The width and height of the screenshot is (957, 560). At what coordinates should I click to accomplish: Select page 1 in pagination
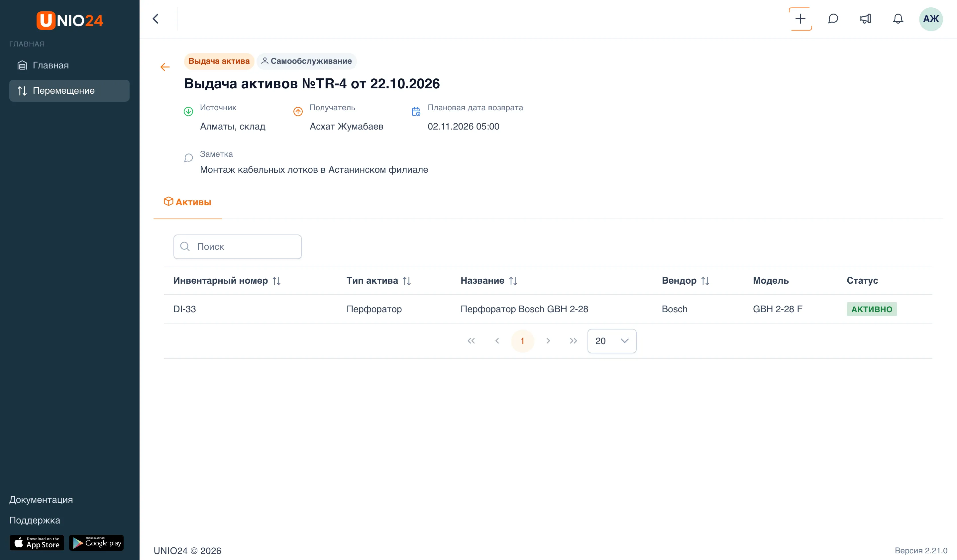point(522,341)
